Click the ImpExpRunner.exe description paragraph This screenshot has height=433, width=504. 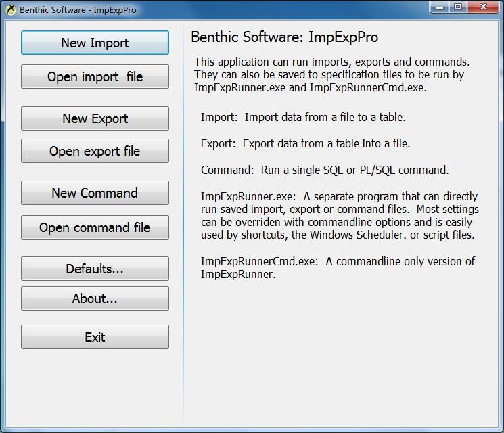coord(340,215)
